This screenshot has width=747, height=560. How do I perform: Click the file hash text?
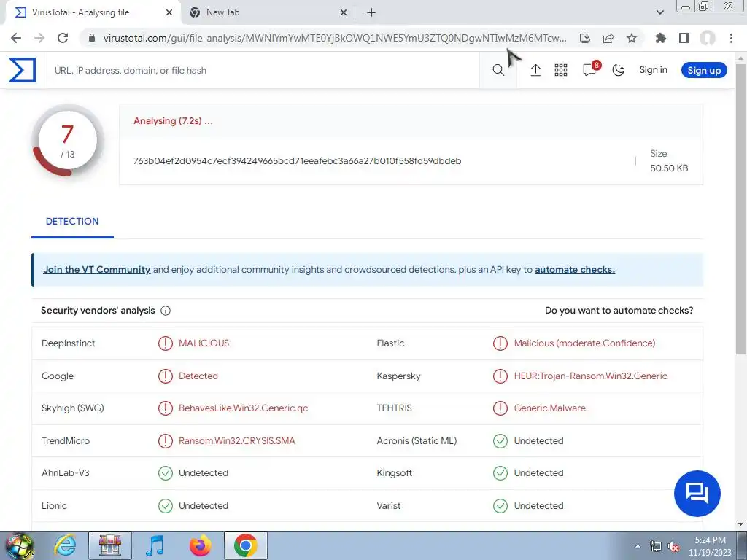[x=298, y=161]
